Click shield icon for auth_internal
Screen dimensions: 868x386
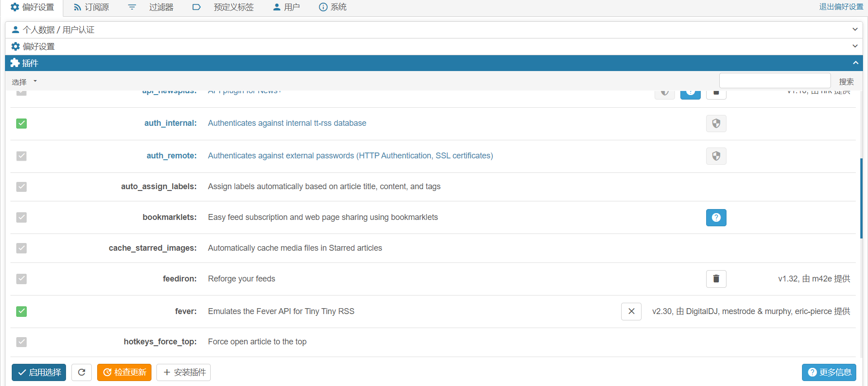(716, 123)
